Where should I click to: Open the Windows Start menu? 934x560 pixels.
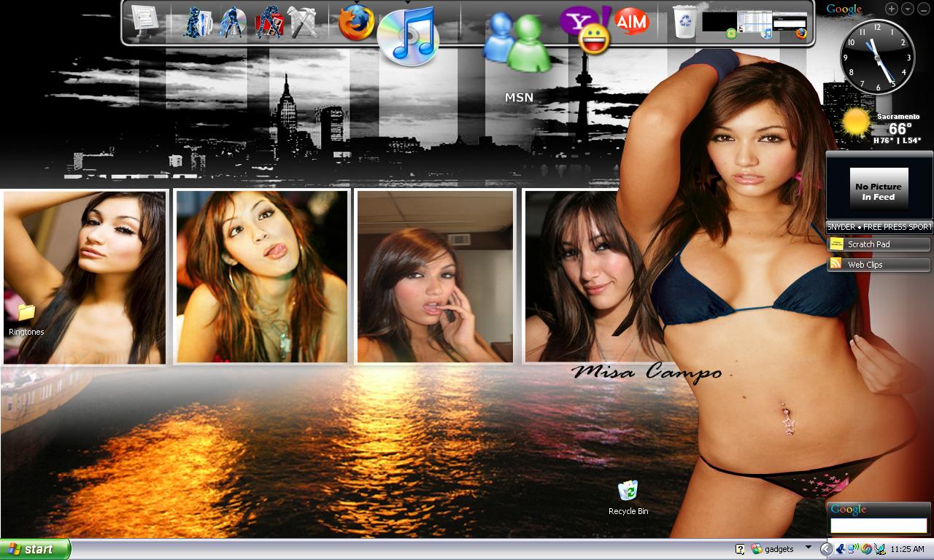[x=35, y=549]
